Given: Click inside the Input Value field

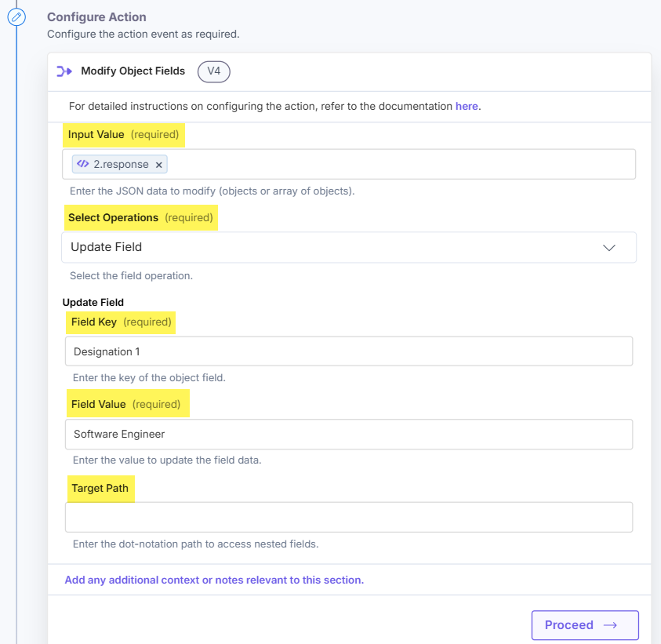Looking at the screenshot, I should point(349,164).
